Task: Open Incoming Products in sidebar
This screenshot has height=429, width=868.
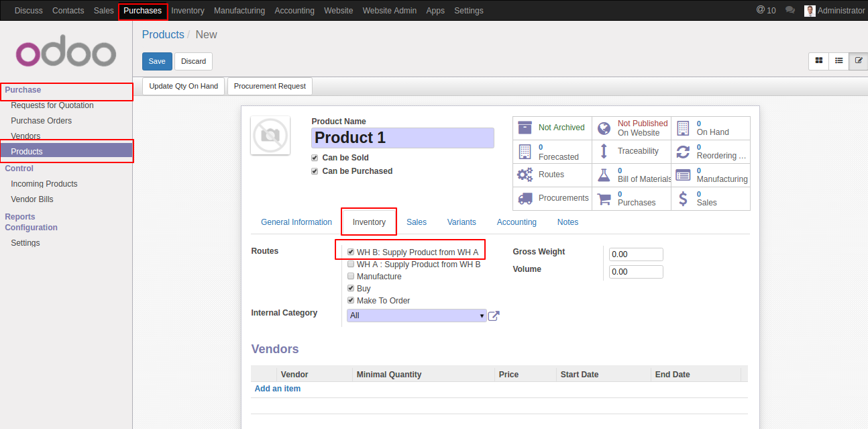Action: tap(44, 184)
